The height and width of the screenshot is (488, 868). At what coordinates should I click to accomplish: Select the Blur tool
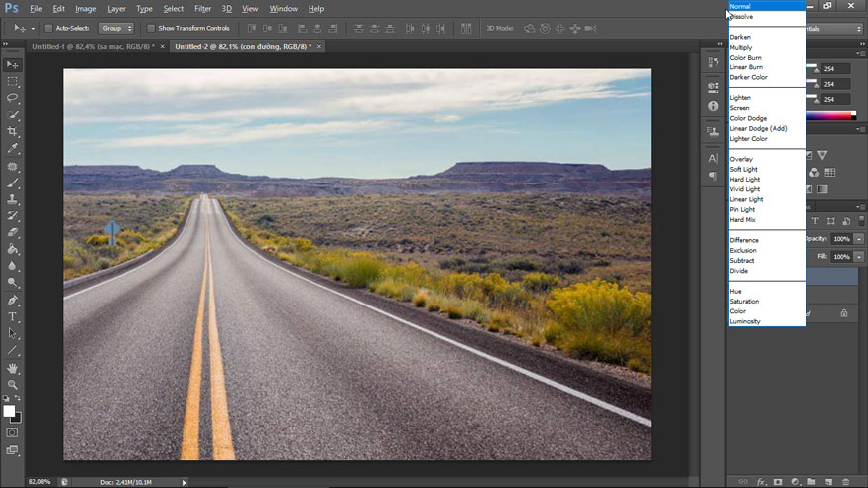pyautogui.click(x=12, y=266)
